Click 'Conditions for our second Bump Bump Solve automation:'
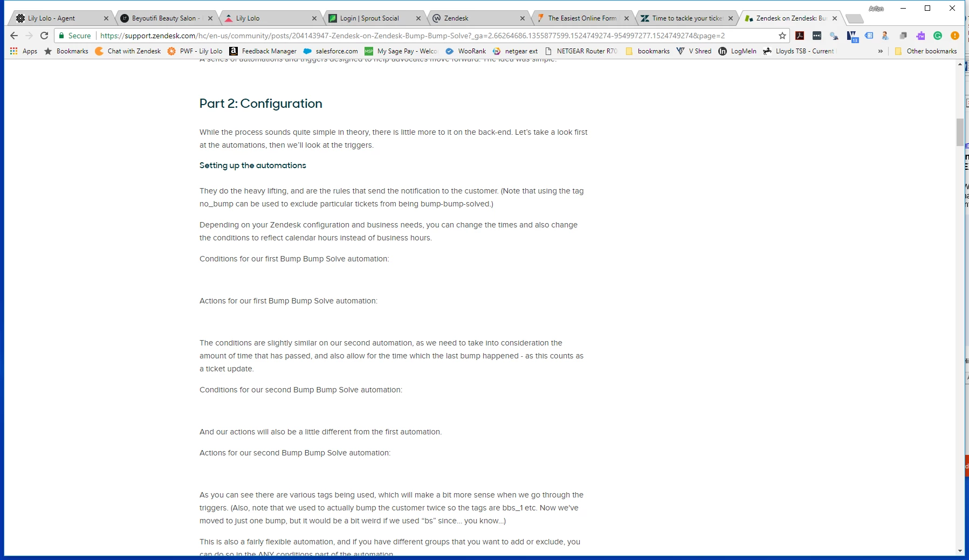 click(x=301, y=390)
